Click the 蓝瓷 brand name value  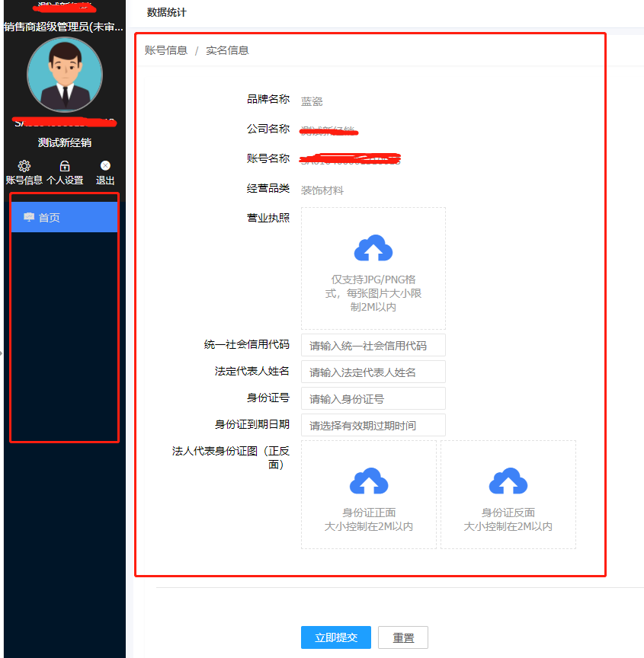pyautogui.click(x=312, y=101)
